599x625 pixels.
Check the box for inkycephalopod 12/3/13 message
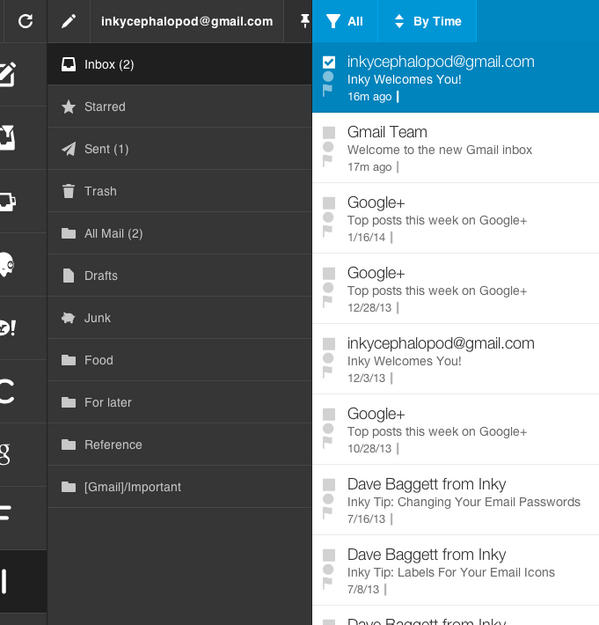(329, 344)
